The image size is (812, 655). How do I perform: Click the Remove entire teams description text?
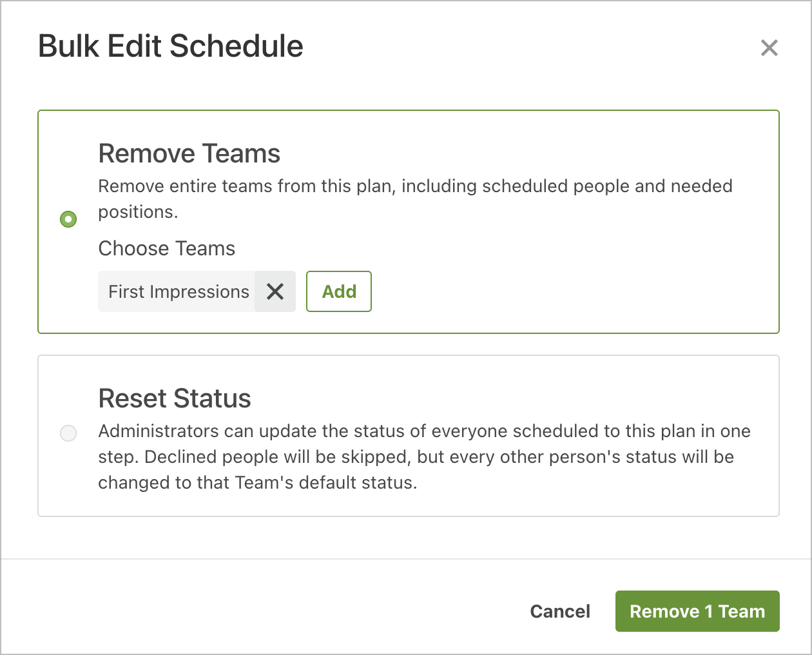[x=415, y=186]
